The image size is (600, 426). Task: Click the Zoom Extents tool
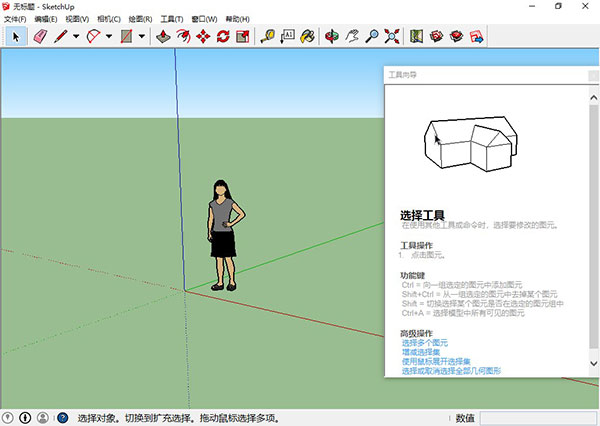(391, 37)
